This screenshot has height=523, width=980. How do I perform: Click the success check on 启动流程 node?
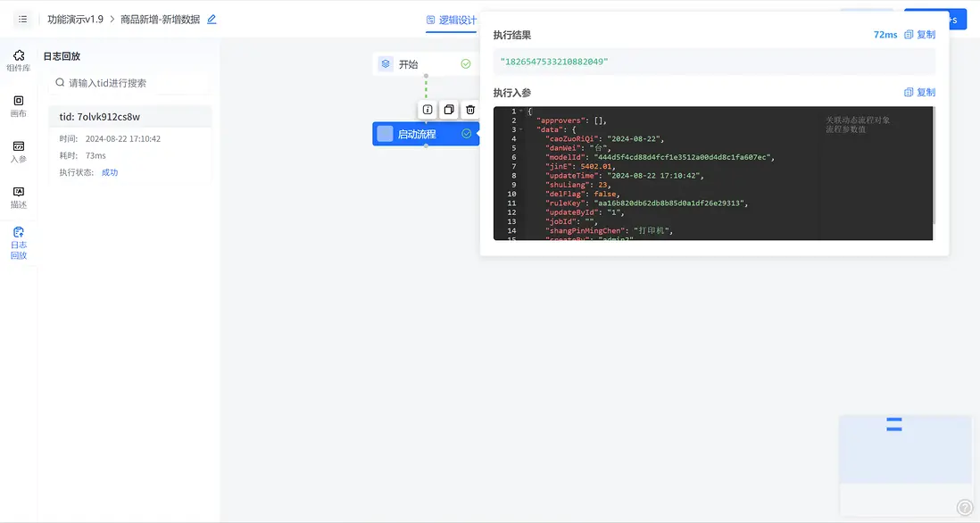(x=466, y=134)
